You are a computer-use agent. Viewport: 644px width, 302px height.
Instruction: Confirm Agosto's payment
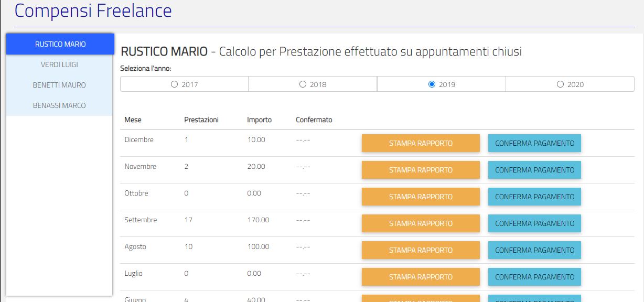[534, 250]
